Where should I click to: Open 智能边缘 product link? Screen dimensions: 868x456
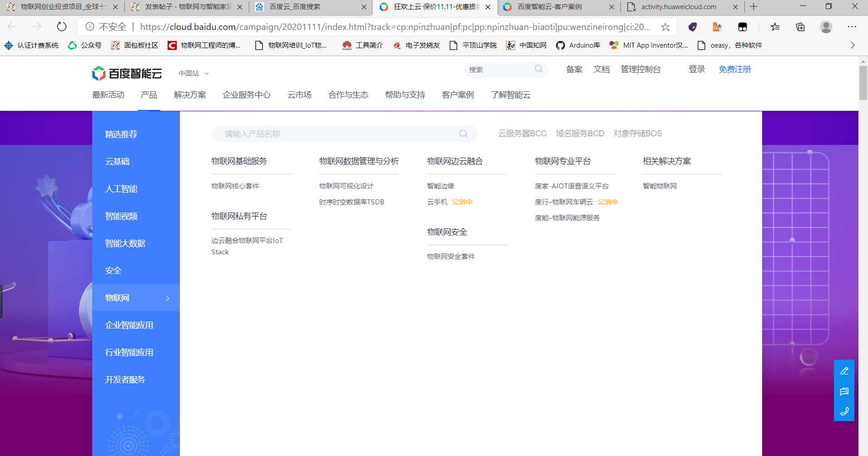click(441, 186)
